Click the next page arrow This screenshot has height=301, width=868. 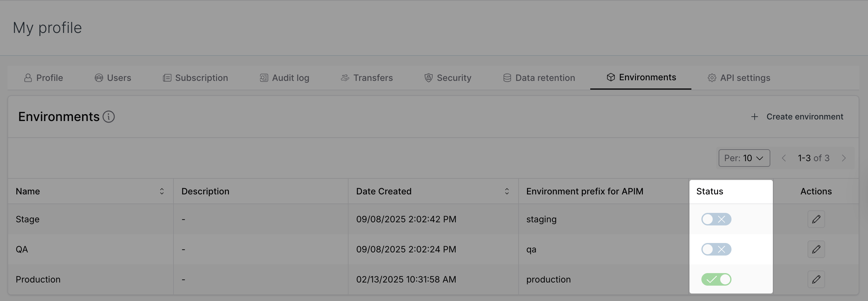(x=844, y=158)
